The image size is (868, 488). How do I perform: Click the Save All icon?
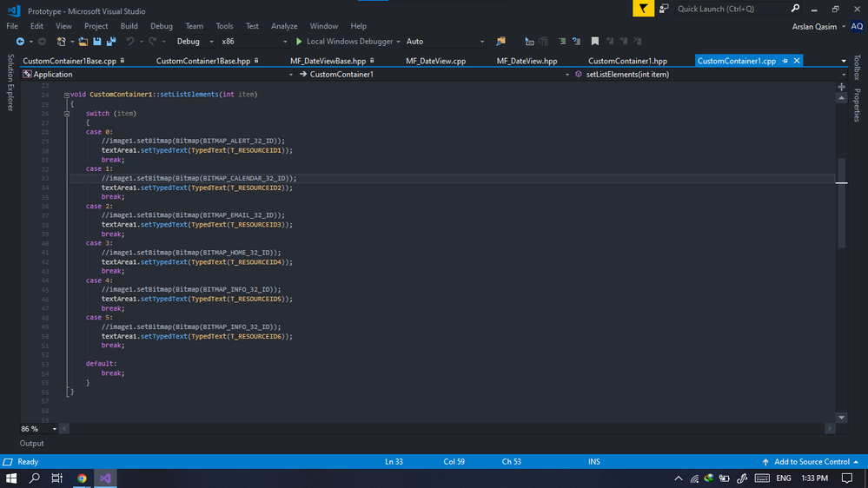[x=111, y=42]
